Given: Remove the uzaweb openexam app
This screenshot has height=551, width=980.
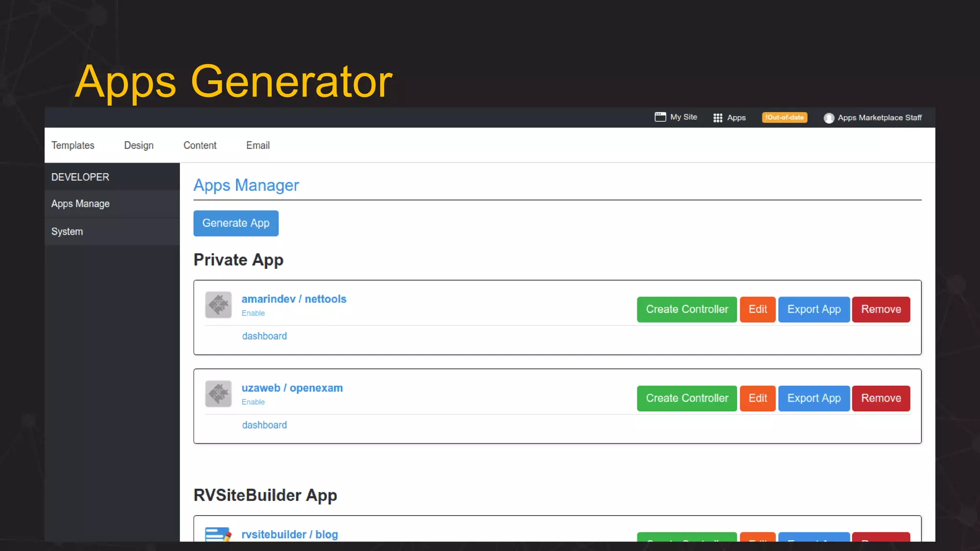Looking at the screenshot, I should pos(881,398).
